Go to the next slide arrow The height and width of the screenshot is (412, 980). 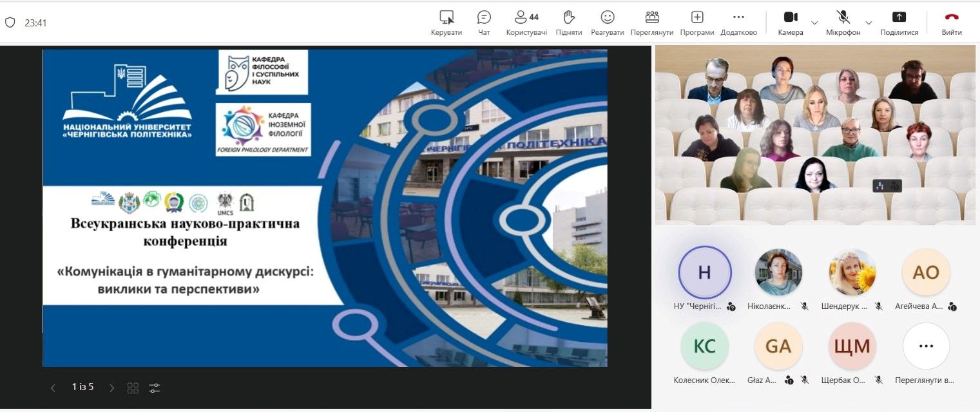pos(111,388)
